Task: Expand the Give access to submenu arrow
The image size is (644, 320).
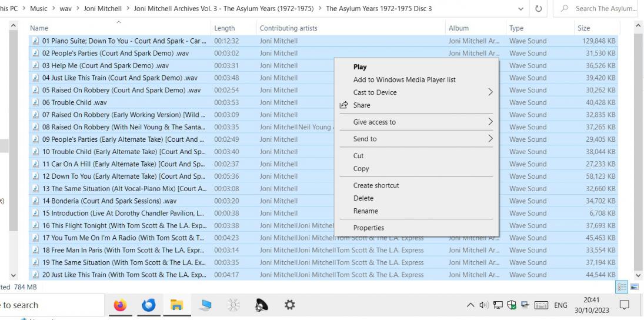Action: [x=490, y=122]
